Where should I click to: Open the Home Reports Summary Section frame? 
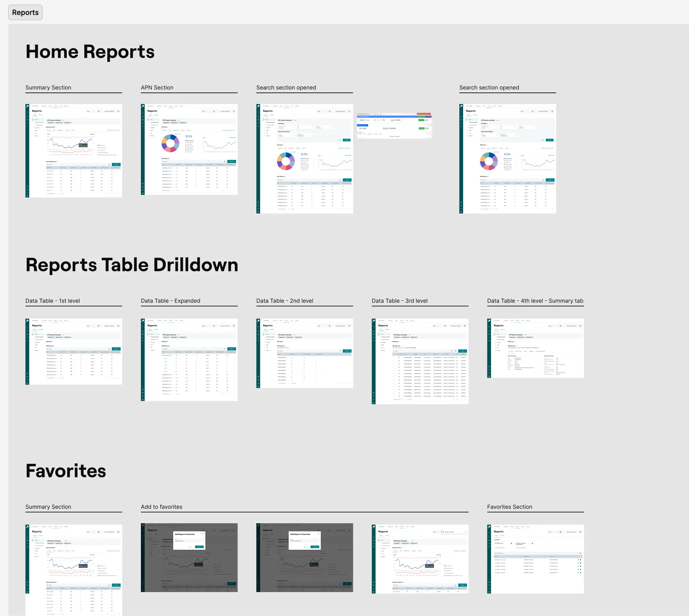coord(74,151)
